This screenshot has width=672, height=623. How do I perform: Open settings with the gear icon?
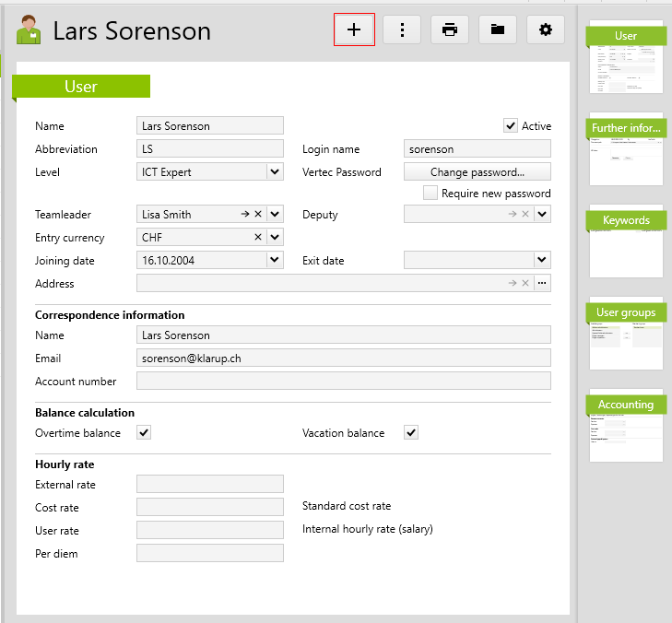[546, 29]
